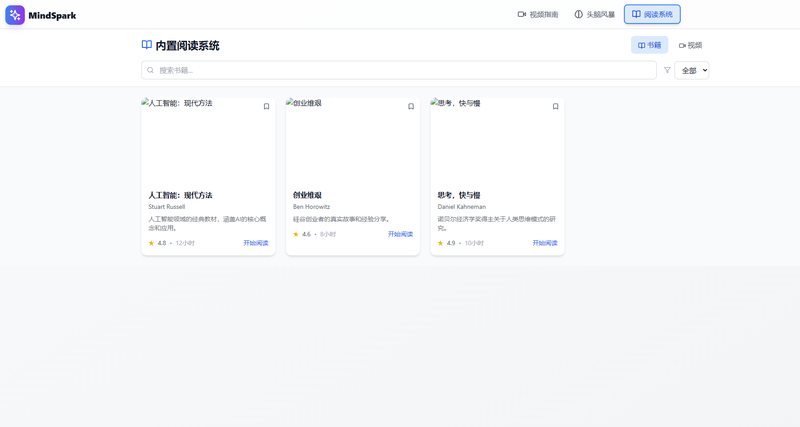Click book icon beside 内置阅读系统 heading
Viewport: 800px width, 427px height.
point(146,45)
